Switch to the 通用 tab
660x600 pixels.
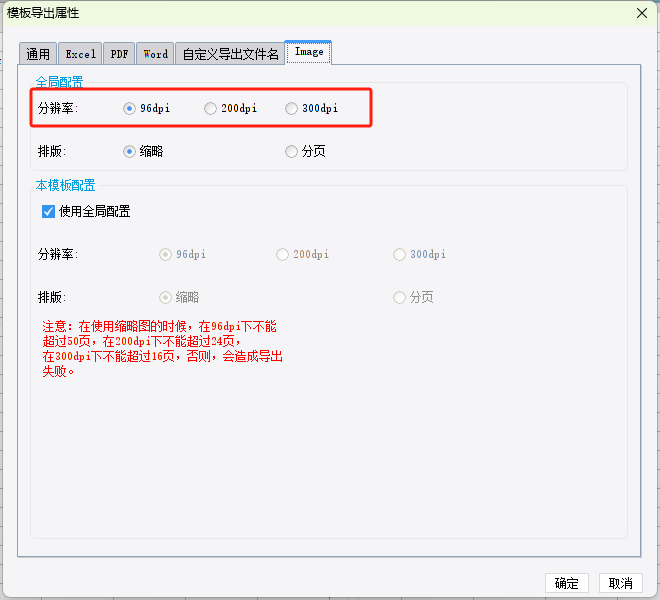click(x=38, y=54)
